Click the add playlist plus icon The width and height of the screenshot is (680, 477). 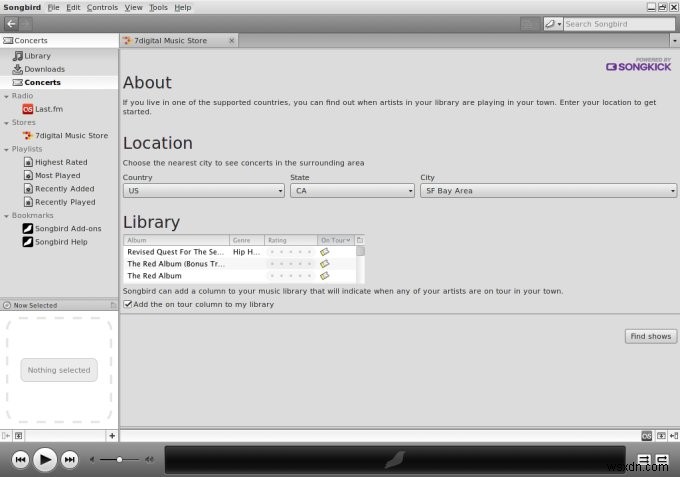click(112, 436)
